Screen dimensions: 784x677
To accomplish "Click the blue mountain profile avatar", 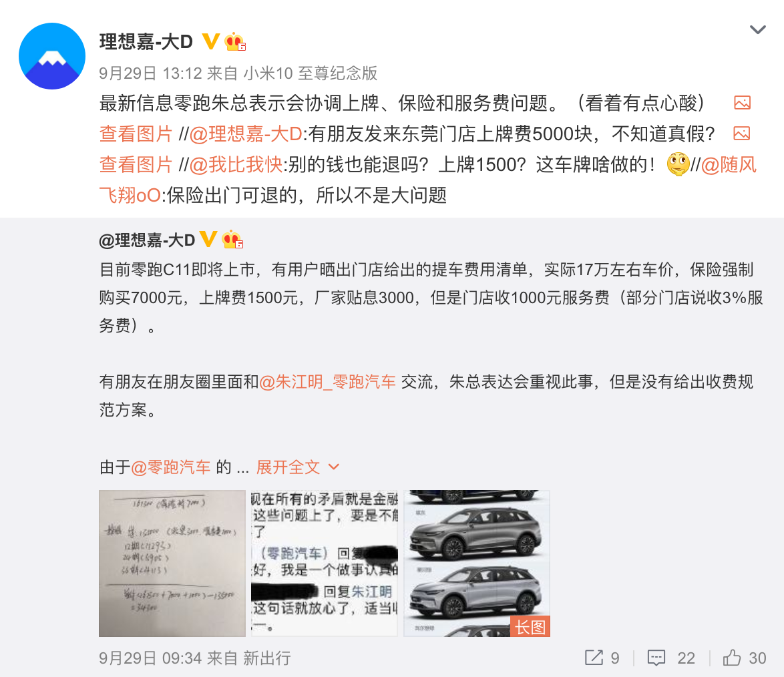I will (52, 56).
